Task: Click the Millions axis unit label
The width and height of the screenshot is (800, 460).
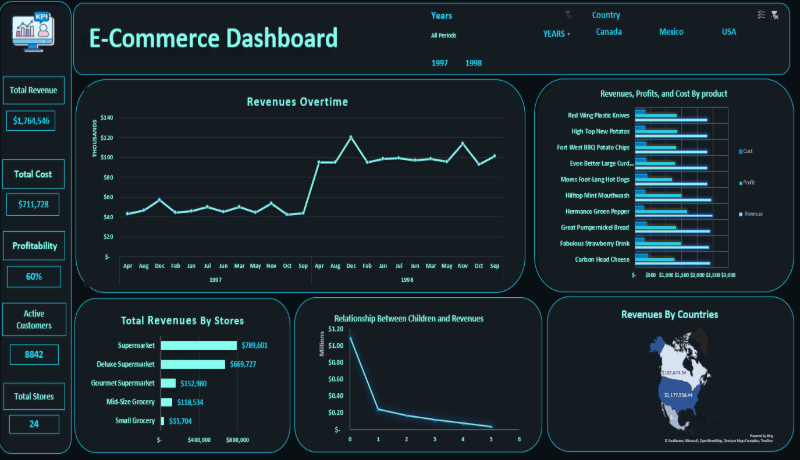Action: click(321, 343)
